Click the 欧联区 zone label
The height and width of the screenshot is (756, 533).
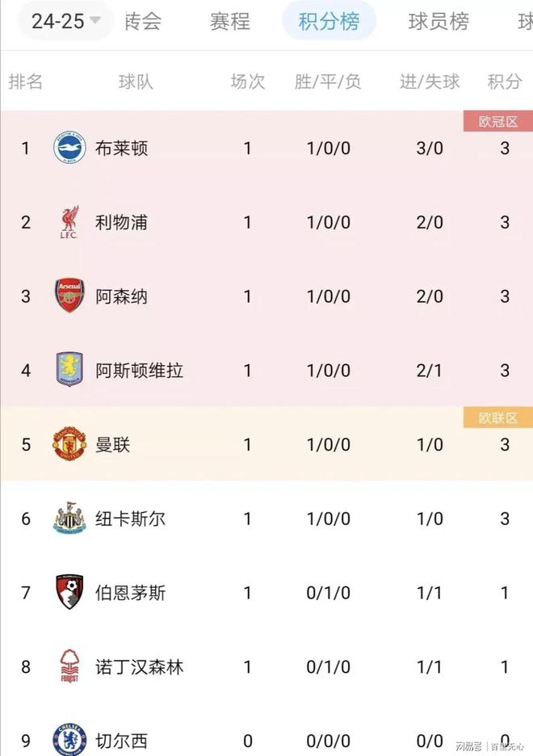pyautogui.click(x=498, y=418)
